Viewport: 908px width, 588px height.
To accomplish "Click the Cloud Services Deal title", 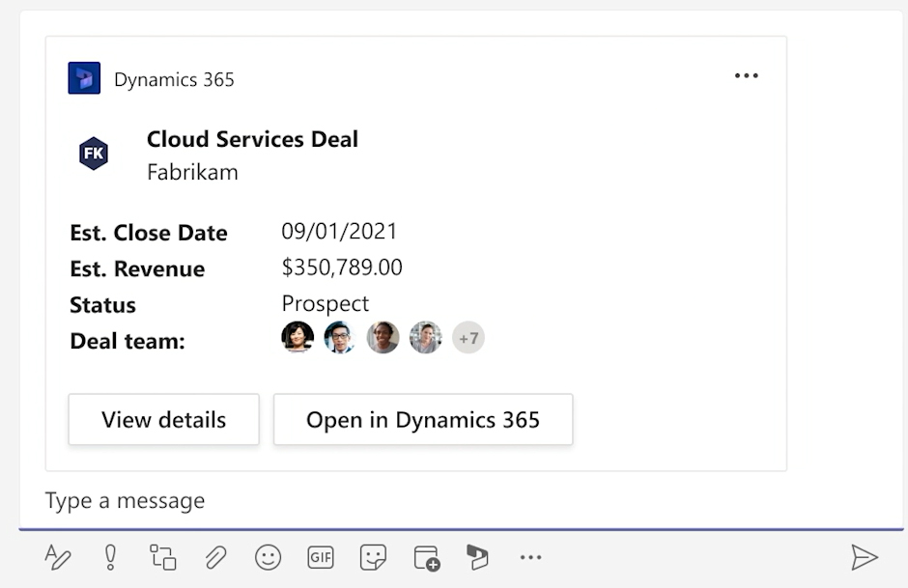I will [252, 139].
